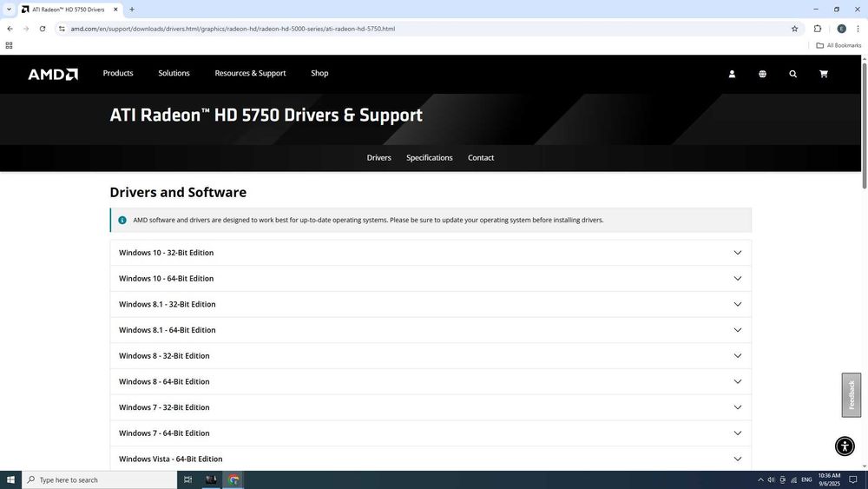
Task: Expand Windows 8 - 64-Bit Edition section
Action: click(431, 381)
